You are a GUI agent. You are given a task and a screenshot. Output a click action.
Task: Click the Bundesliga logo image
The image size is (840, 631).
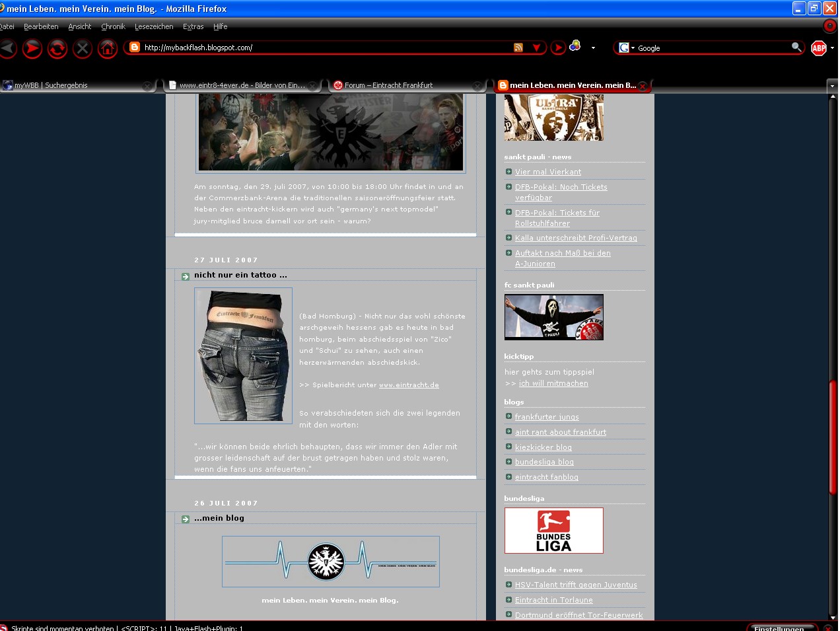tap(553, 531)
